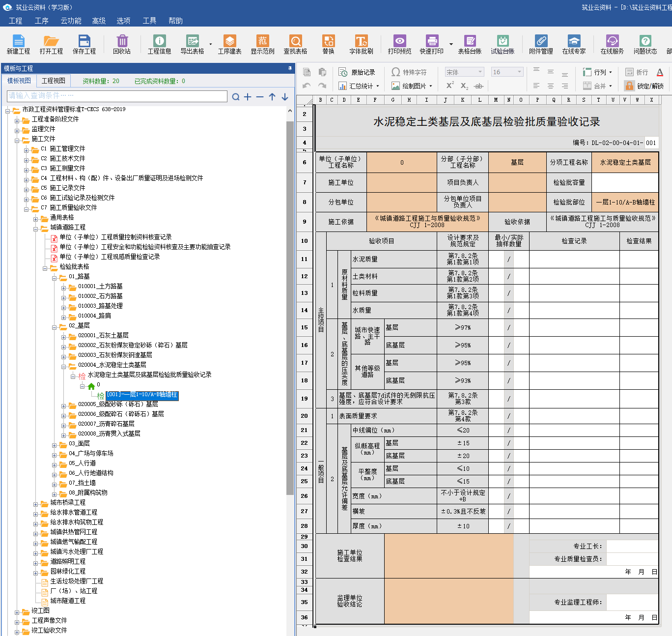The width and height of the screenshot is (672, 636).
Task: Open 查找表格 form search
Action: (x=295, y=44)
